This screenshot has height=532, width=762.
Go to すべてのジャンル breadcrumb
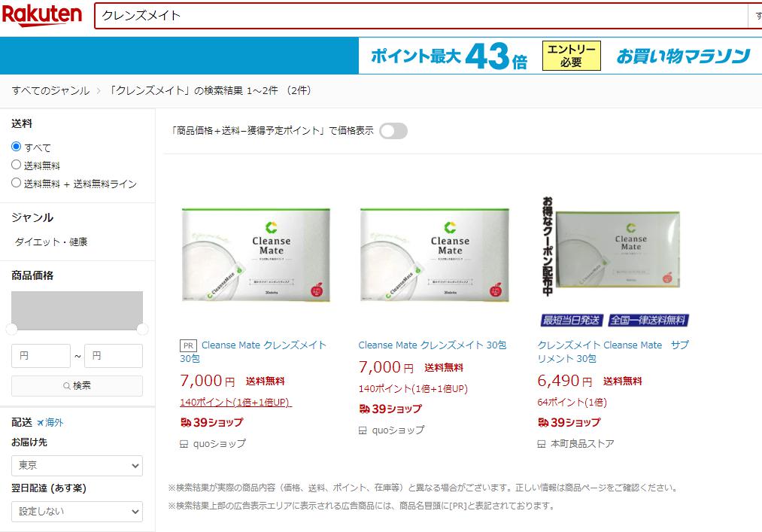click(50, 90)
